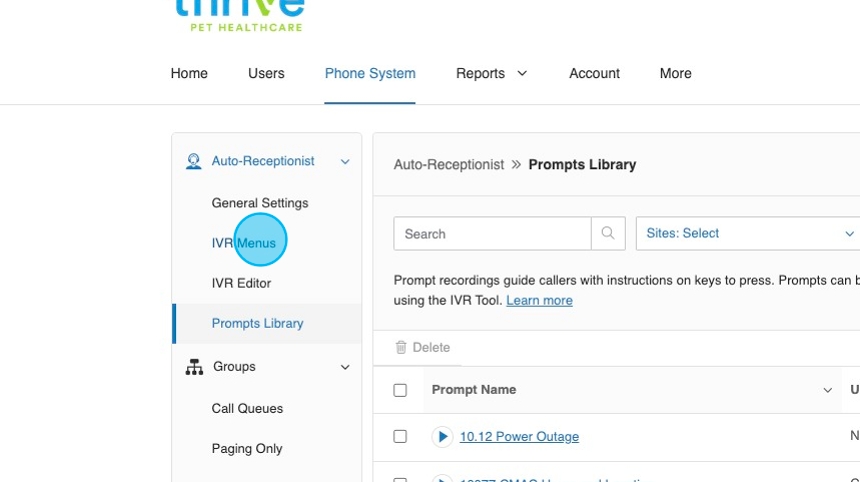
Task: Collapse the Auto-Receptionist section
Action: [x=345, y=161]
